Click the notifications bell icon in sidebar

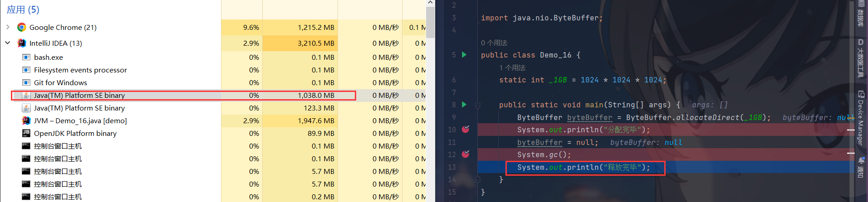coord(861,160)
